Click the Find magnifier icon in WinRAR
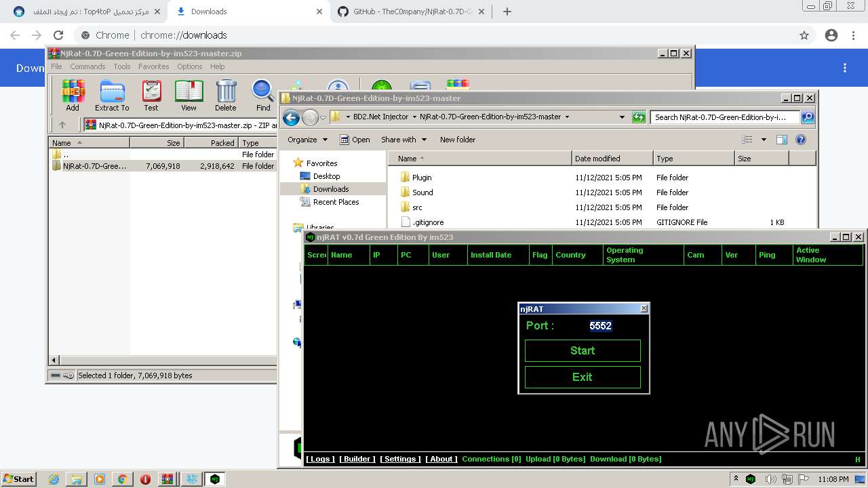The width and height of the screenshot is (868, 488). [x=263, y=96]
